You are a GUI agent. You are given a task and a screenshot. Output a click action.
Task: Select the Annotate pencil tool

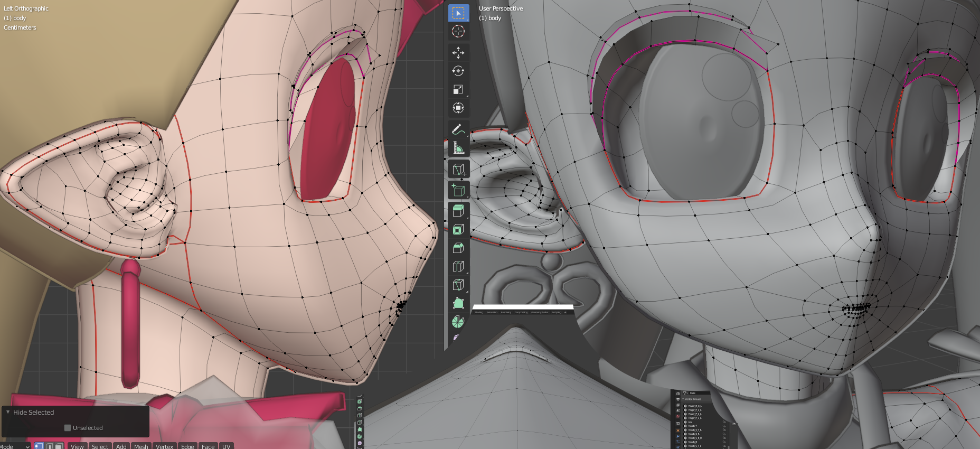pos(458,129)
